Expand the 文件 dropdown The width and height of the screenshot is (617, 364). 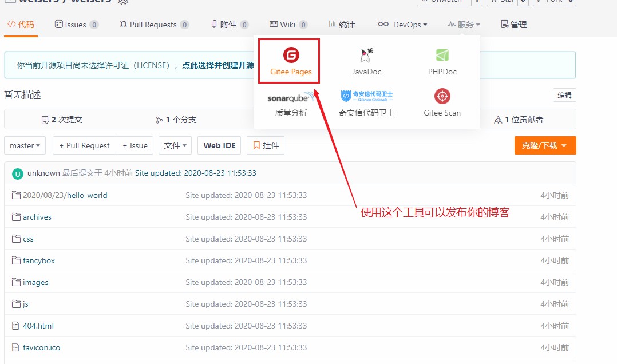[x=175, y=145]
